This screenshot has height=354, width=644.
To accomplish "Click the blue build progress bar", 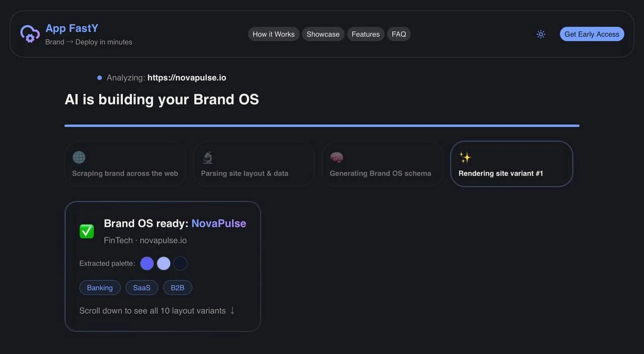I will click(x=322, y=126).
